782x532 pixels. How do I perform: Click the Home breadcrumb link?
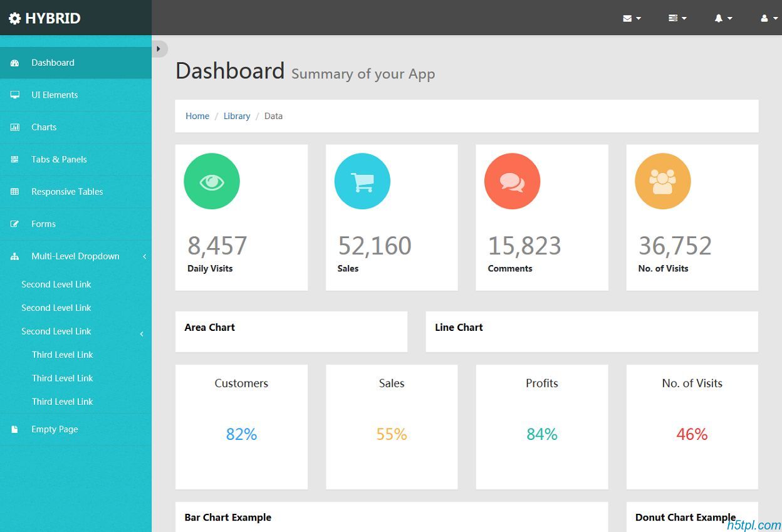[x=197, y=116]
